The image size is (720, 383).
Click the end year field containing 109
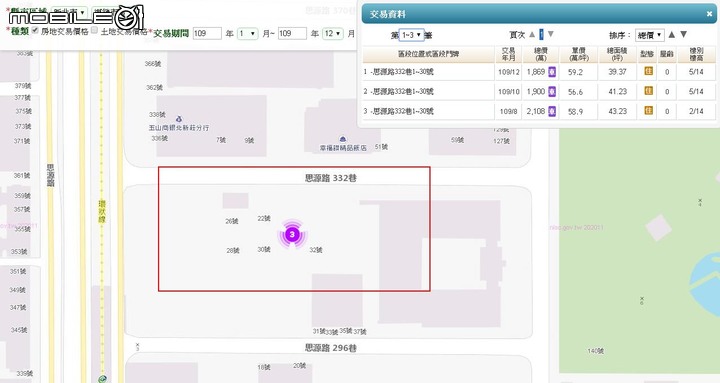coord(292,34)
